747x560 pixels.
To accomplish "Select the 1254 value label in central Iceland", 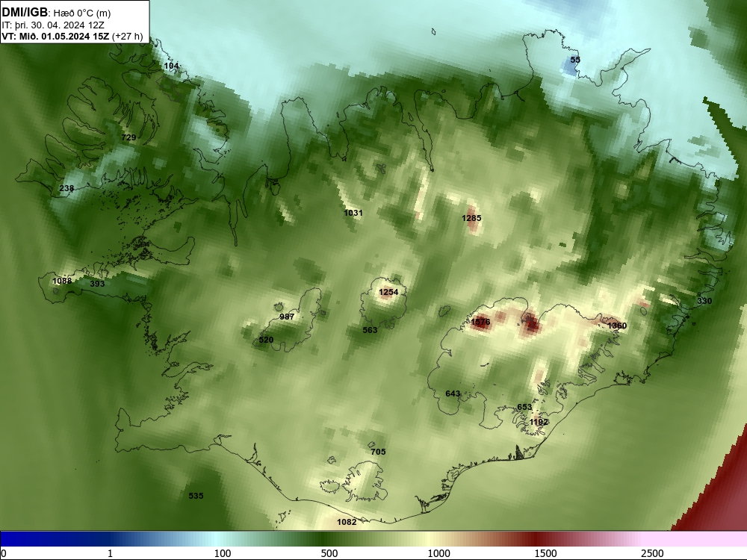I will coord(388,292).
